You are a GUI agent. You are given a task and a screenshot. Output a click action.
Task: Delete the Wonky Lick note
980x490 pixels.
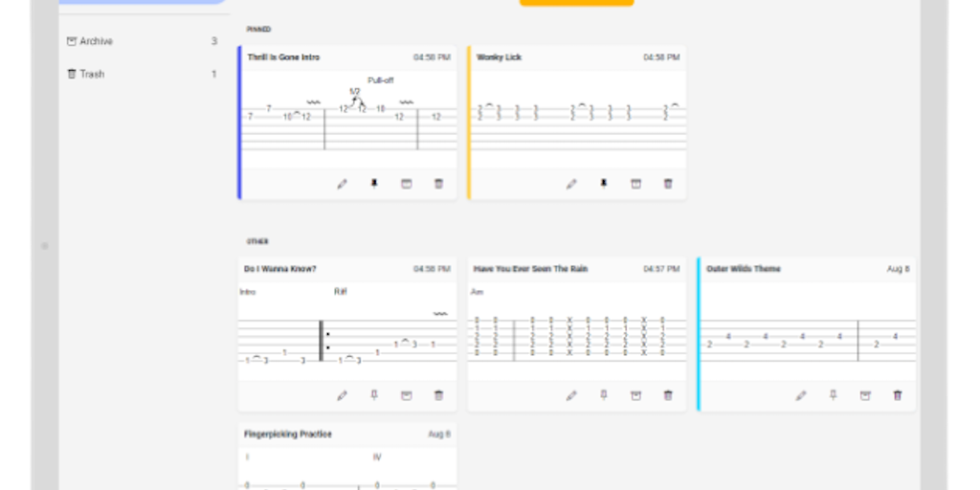click(668, 184)
